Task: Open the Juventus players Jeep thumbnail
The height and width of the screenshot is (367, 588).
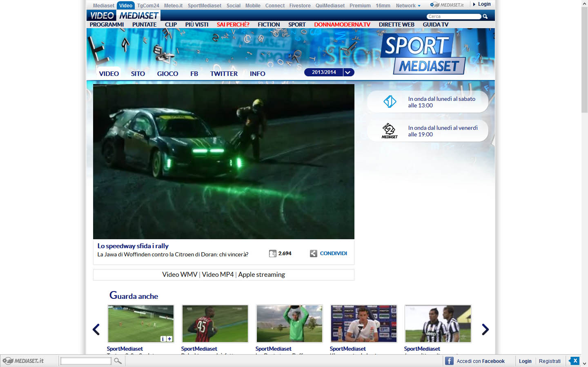Action: click(438, 324)
